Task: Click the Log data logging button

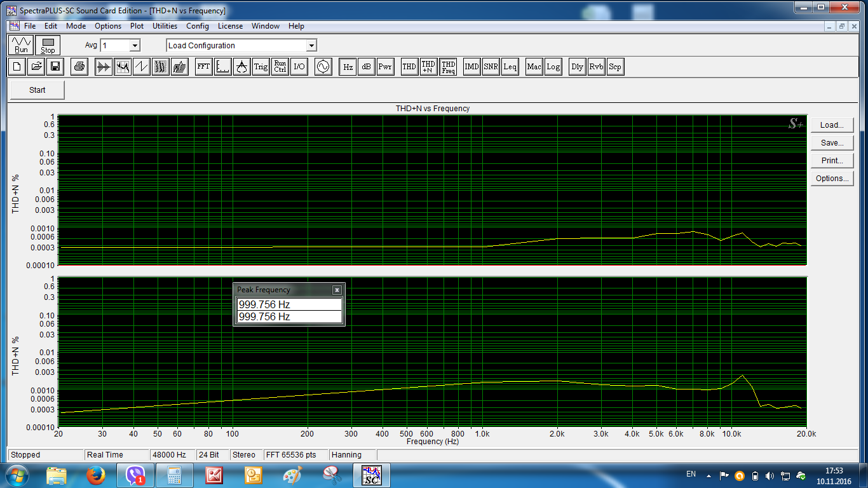Action: [553, 66]
